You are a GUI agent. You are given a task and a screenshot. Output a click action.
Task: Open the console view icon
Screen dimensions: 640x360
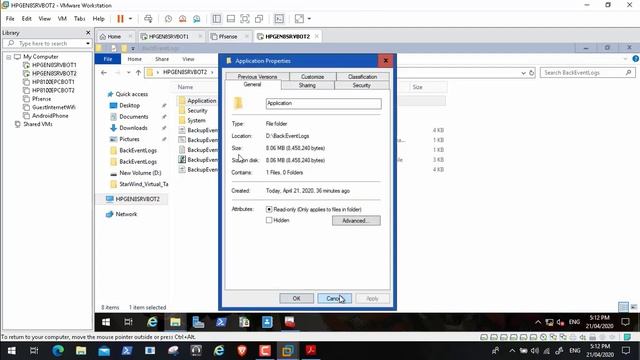point(279,19)
